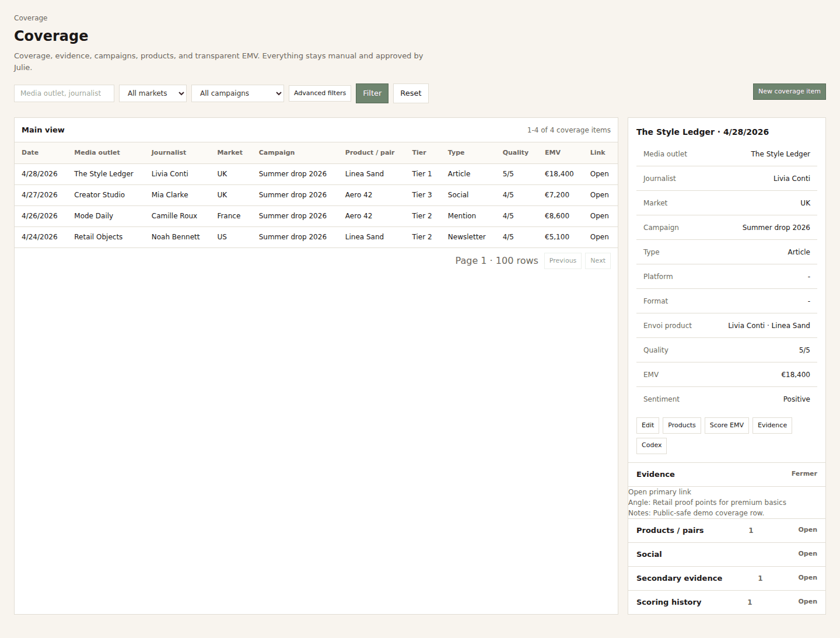Click the Positive sentiment value
840x638 pixels.
coord(796,399)
